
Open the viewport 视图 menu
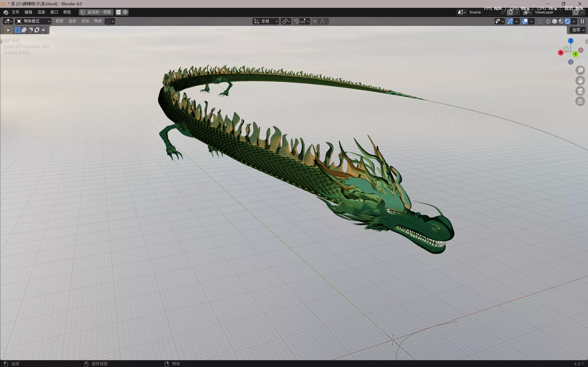tap(60, 21)
